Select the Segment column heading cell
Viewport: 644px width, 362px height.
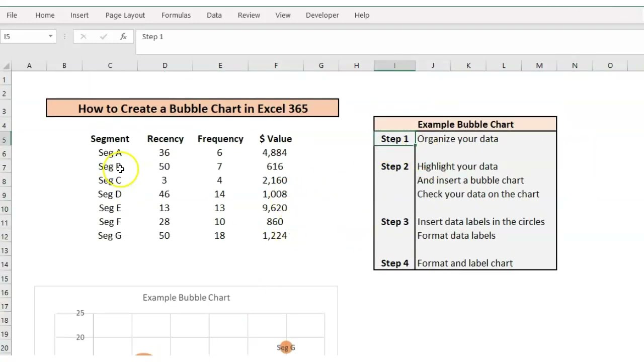pyautogui.click(x=110, y=139)
